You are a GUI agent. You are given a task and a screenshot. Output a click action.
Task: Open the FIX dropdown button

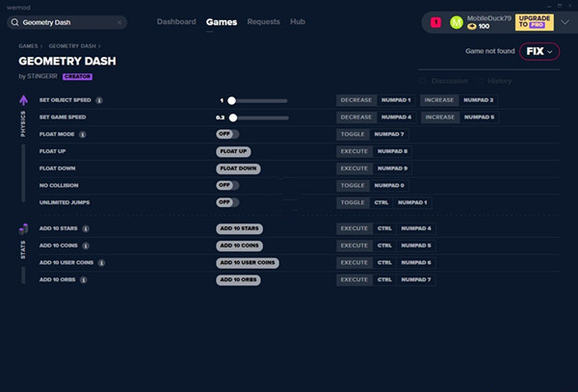[x=539, y=51]
